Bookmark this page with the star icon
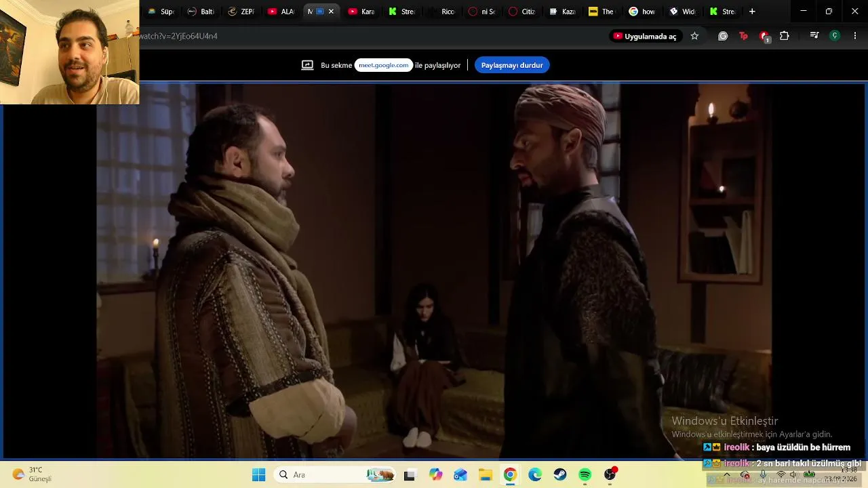 tap(694, 36)
